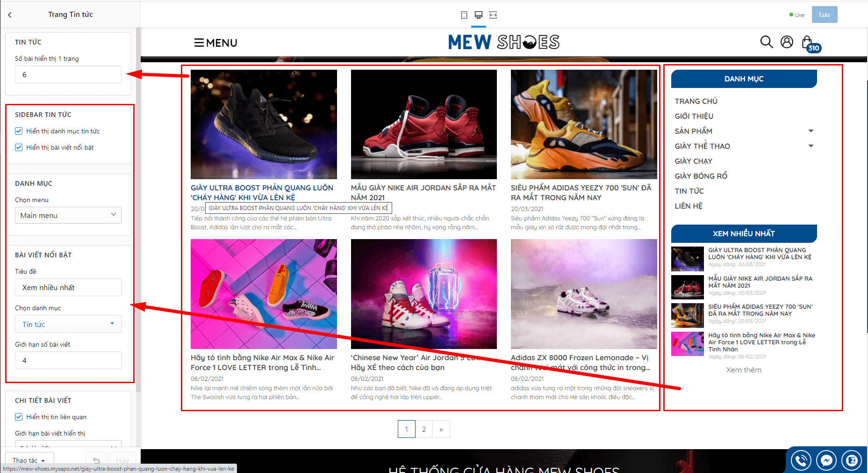The width and height of the screenshot is (868, 473).
Task: Click the Lưu save button
Action: (825, 15)
